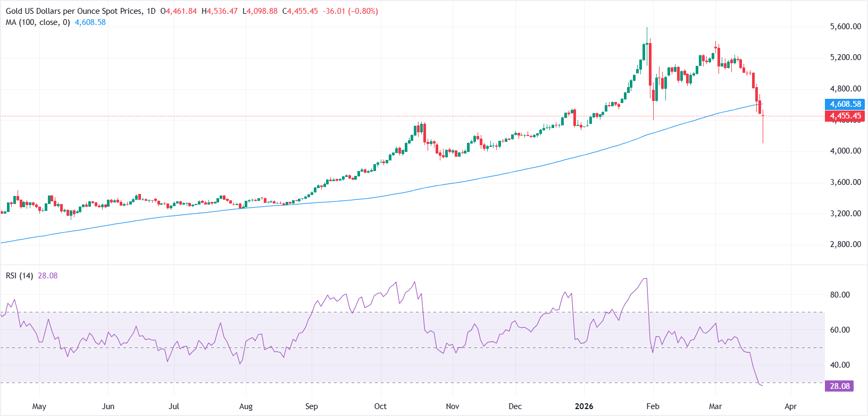The width and height of the screenshot is (868, 416).
Task: Click the Apr label on the time axis
Action: click(791, 406)
